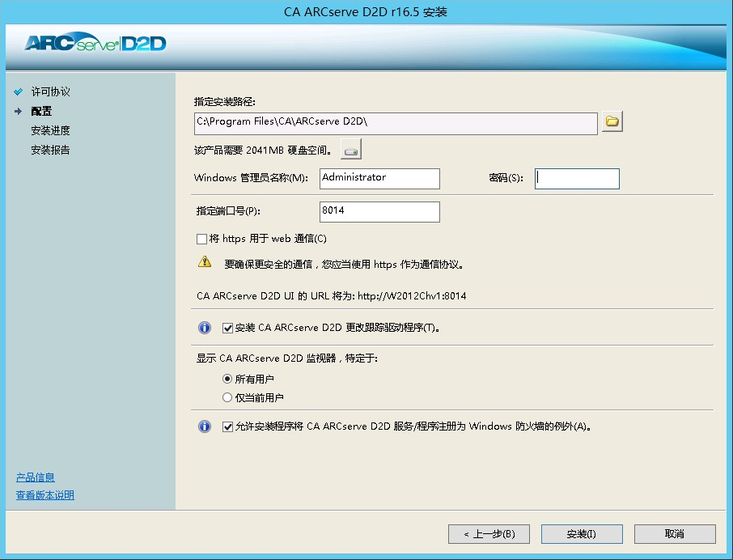Click the browse folder icon for install path
Screen dimensions: 733x560
(x=612, y=122)
